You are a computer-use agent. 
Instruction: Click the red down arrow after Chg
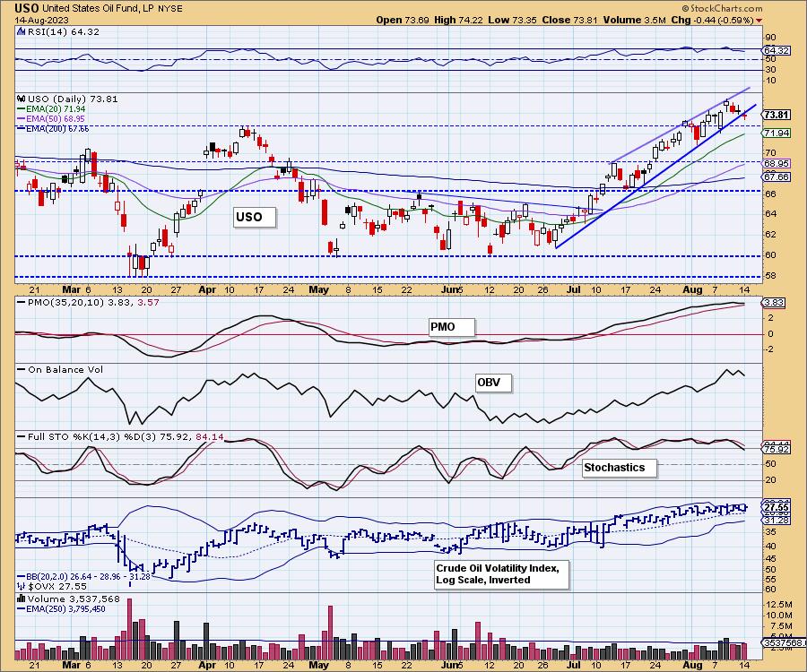(759, 21)
